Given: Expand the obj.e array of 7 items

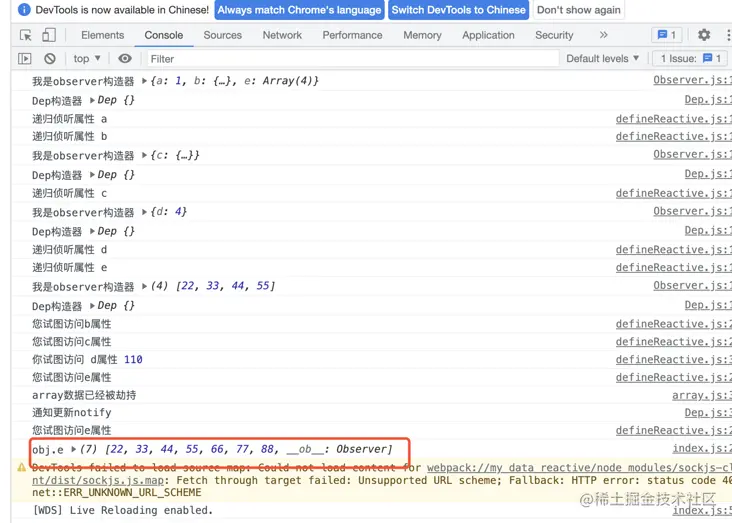Looking at the screenshot, I should click(73, 449).
